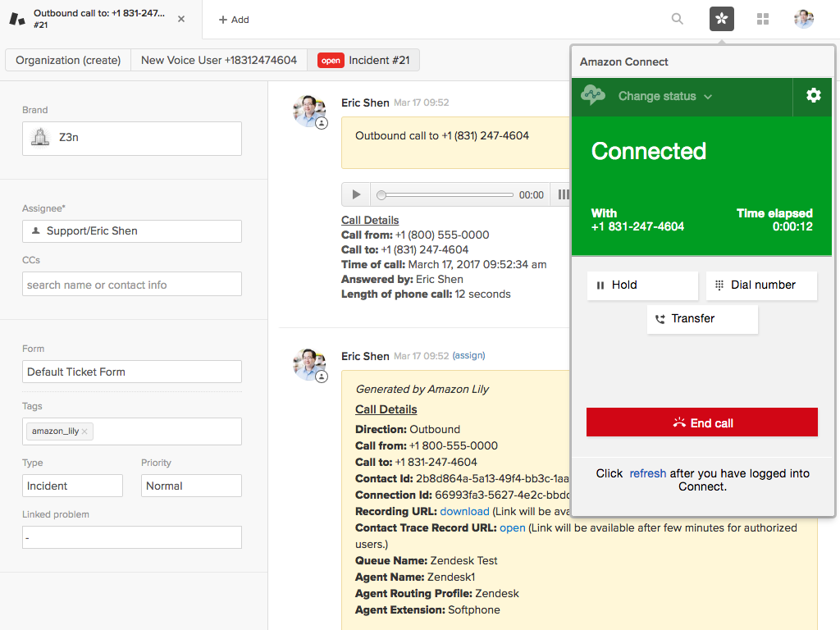
Task: Toggle the Zendesk apps panel icon
Action: [x=721, y=19]
